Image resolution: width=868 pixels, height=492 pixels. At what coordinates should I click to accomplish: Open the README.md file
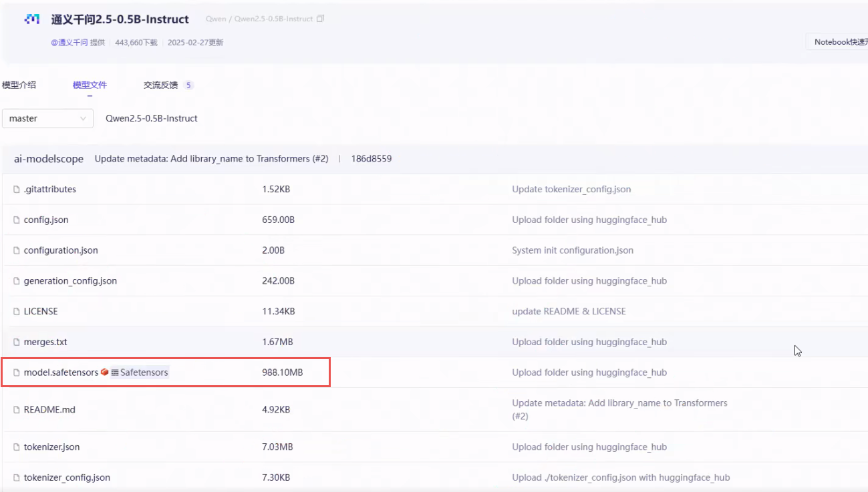tap(49, 410)
